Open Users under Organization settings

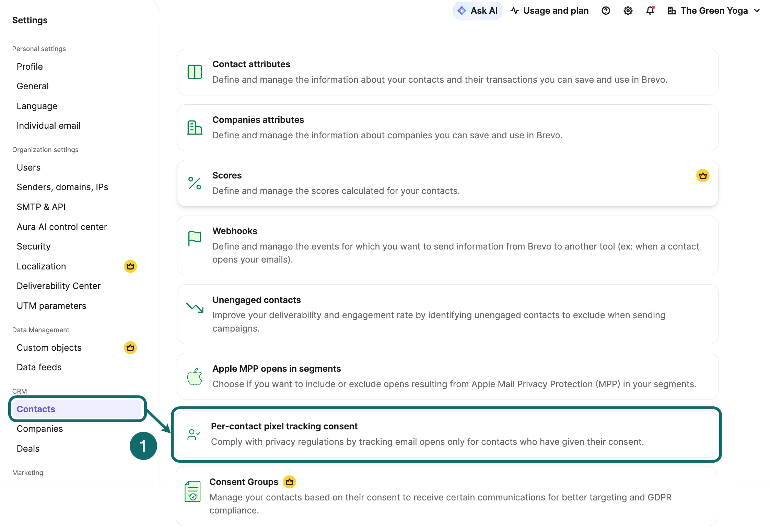click(x=29, y=167)
